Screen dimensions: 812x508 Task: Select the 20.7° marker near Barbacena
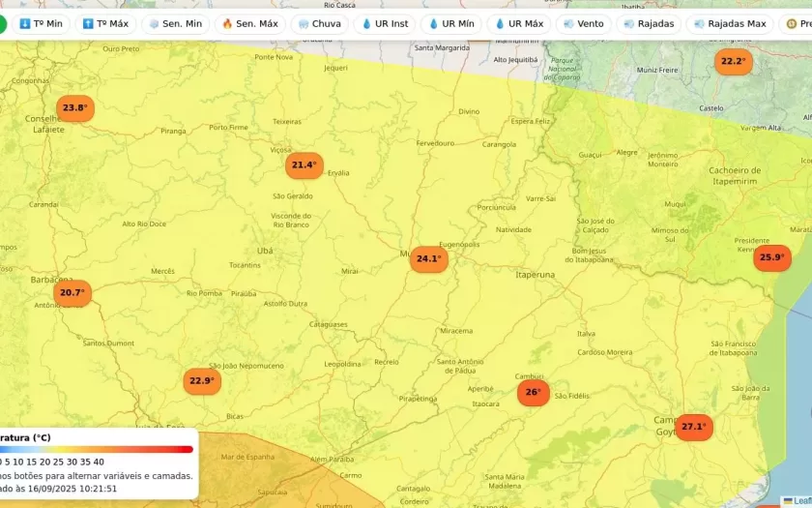pos(72,293)
